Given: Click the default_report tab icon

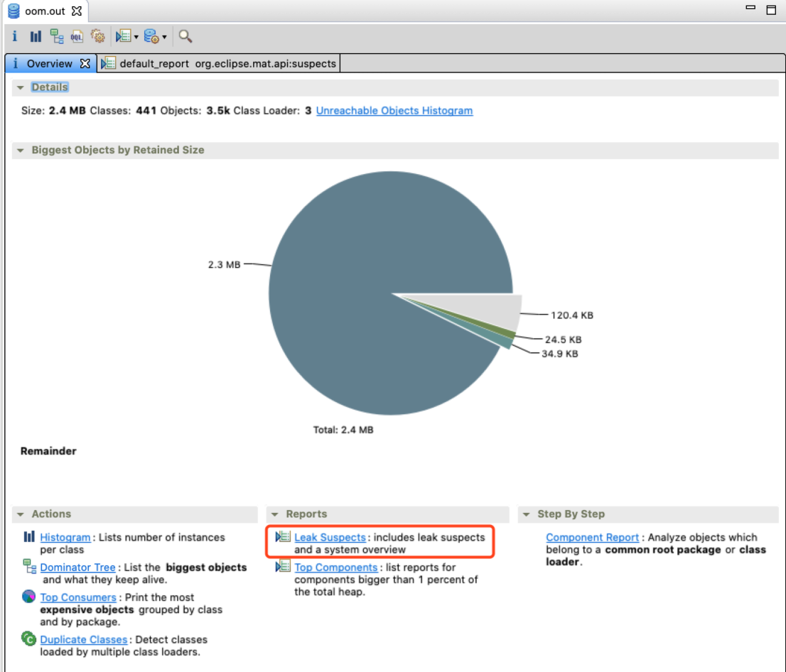Looking at the screenshot, I should (108, 63).
